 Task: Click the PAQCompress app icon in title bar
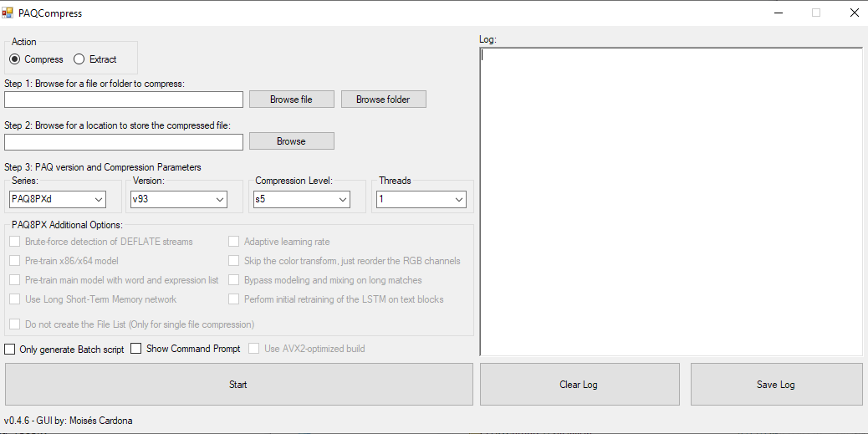point(8,13)
